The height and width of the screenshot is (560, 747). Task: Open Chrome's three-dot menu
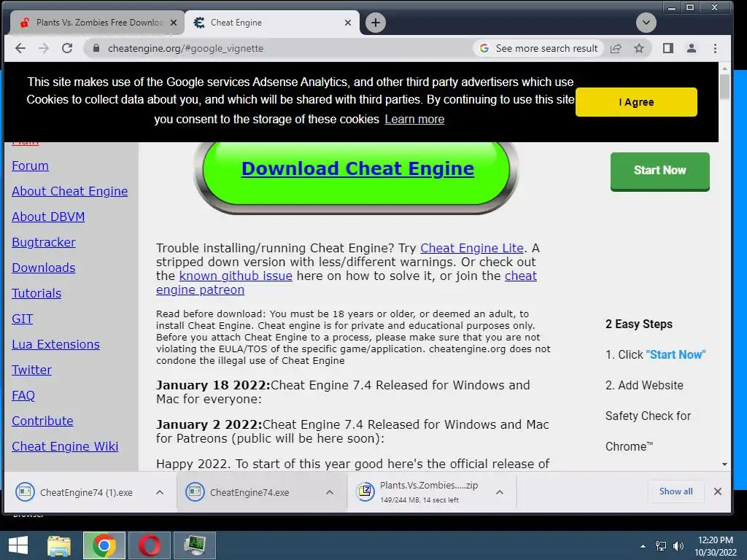coord(715,48)
